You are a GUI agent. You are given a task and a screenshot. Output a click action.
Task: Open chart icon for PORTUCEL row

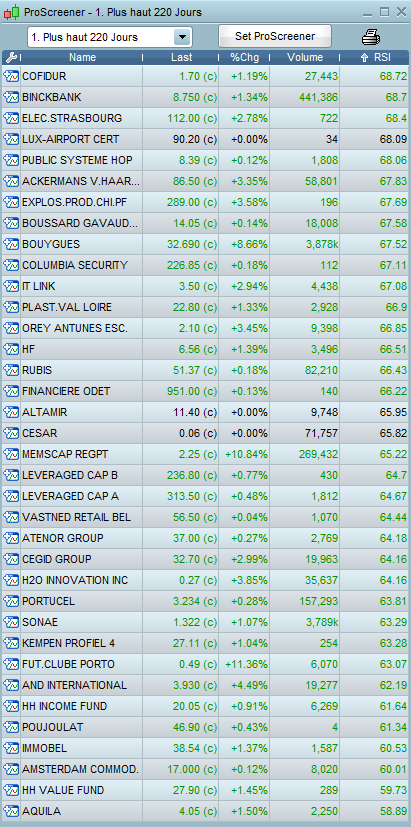(x=11, y=601)
